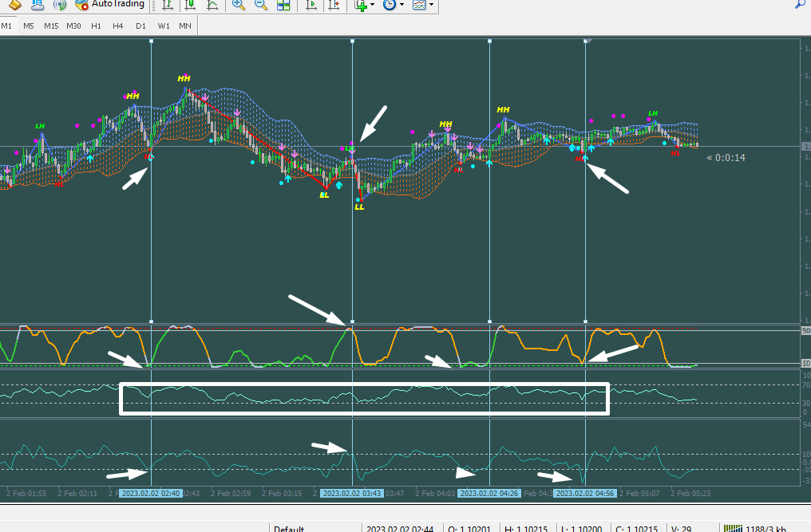Switch chart to bar chart display

167,5
